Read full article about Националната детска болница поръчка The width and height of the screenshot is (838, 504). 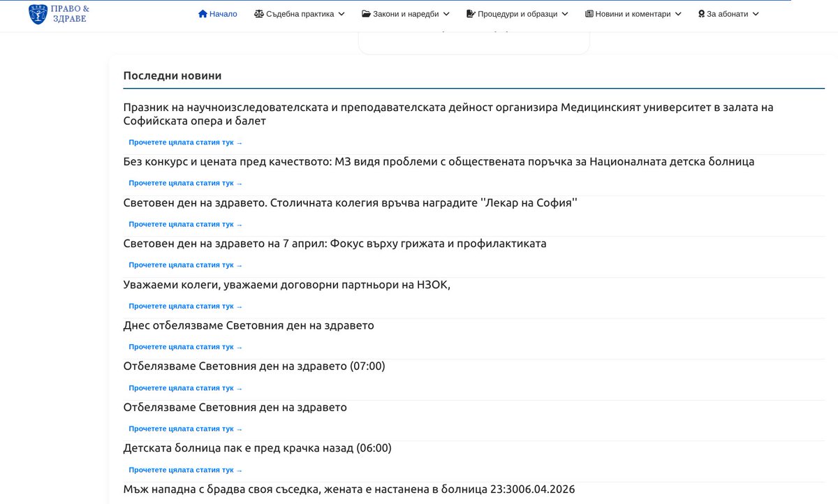pos(185,184)
